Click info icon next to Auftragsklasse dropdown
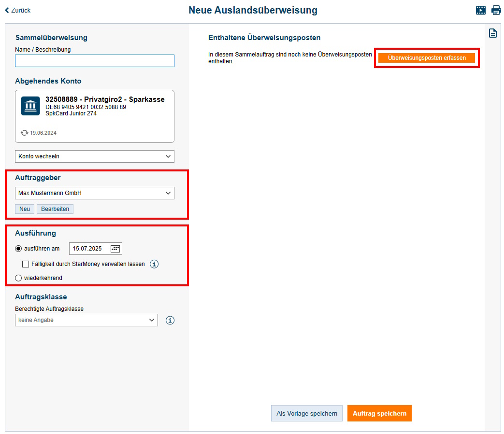This screenshot has width=504, height=434. (170, 320)
